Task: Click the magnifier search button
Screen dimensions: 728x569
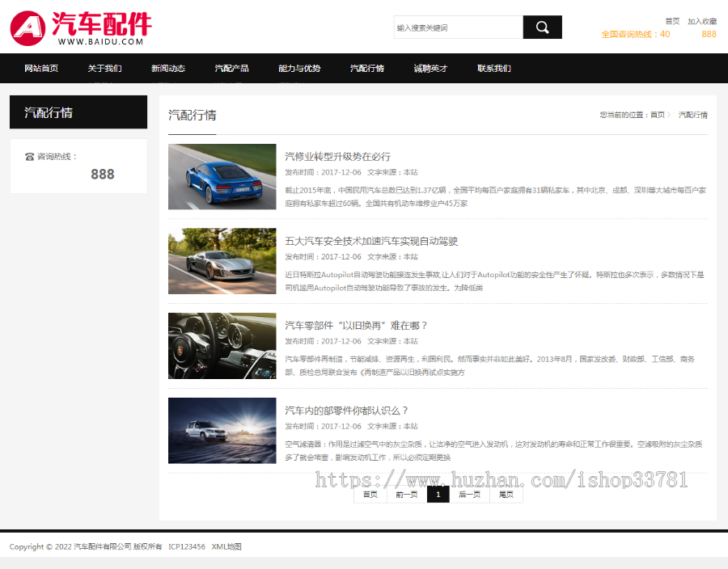Action: click(x=542, y=27)
